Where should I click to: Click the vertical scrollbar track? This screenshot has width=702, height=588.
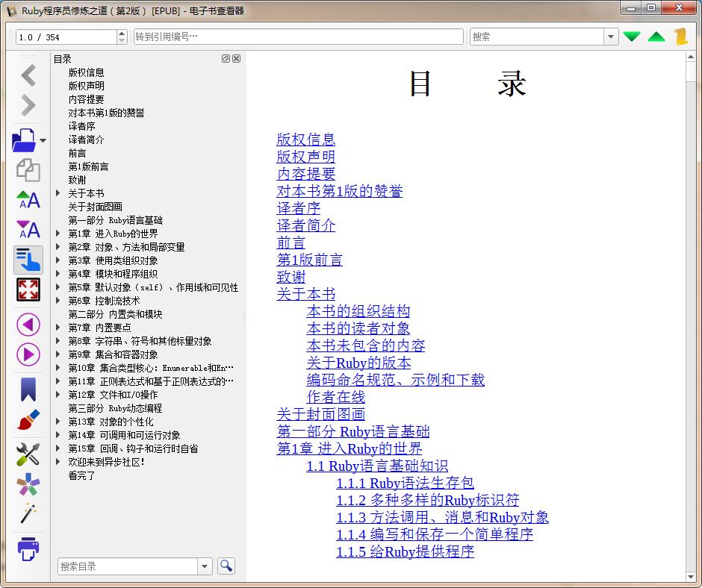690,327
